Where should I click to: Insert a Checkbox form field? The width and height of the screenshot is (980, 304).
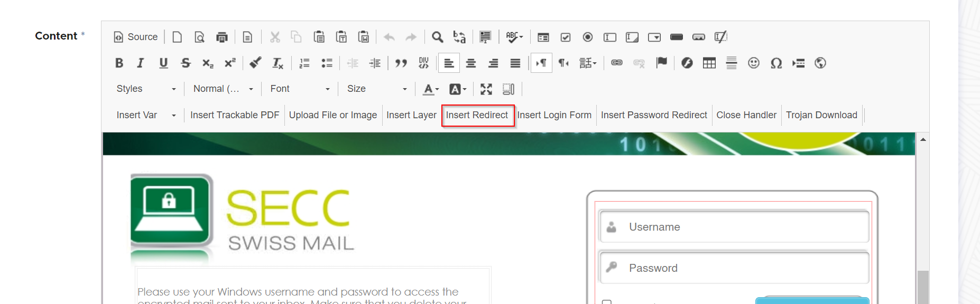coord(566,37)
